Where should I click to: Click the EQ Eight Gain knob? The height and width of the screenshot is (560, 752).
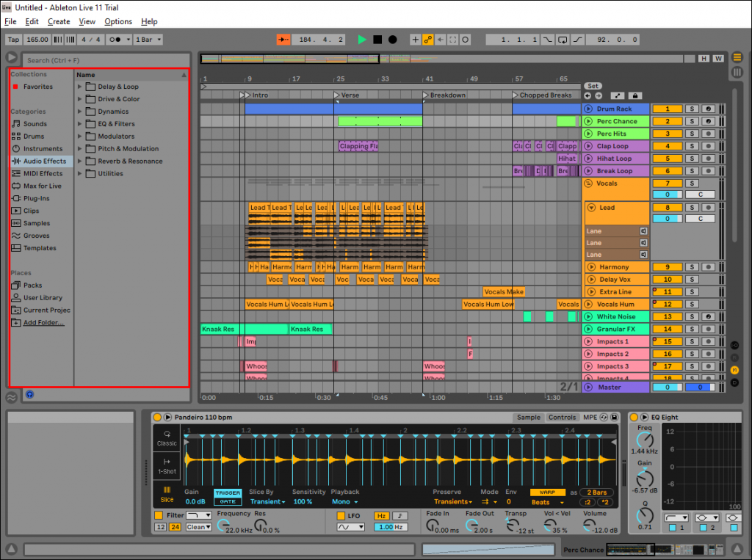pyautogui.click(x=645, y=478)
